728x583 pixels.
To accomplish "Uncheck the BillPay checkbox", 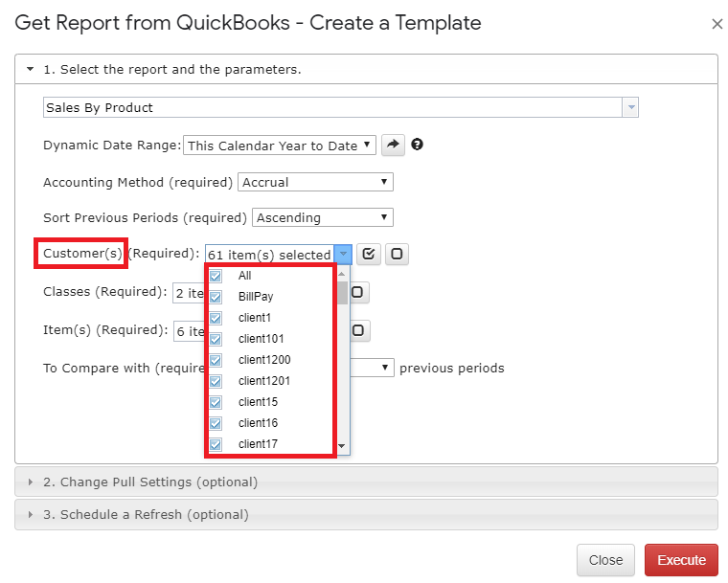I will click(216, 297).
